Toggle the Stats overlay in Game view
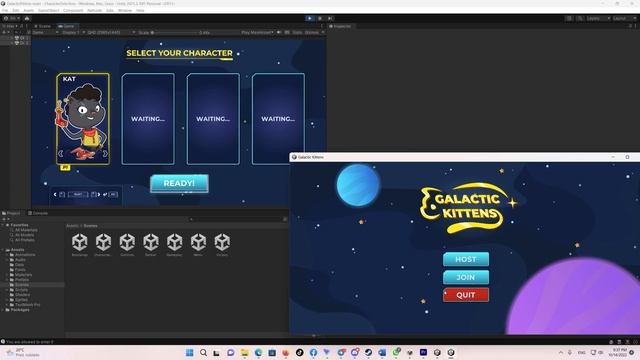 pyautogui.click(x=297, y=32)
